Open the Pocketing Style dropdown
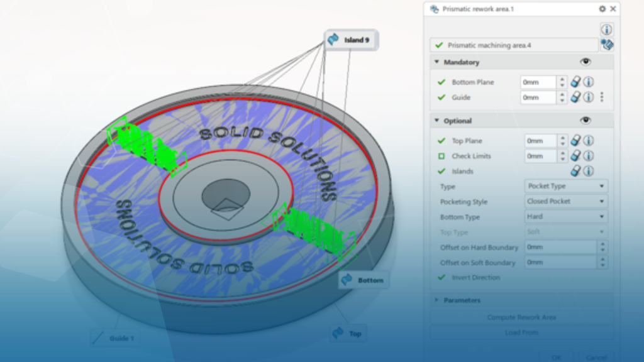Viewport: 644px width, 362px height. (566, 201)
